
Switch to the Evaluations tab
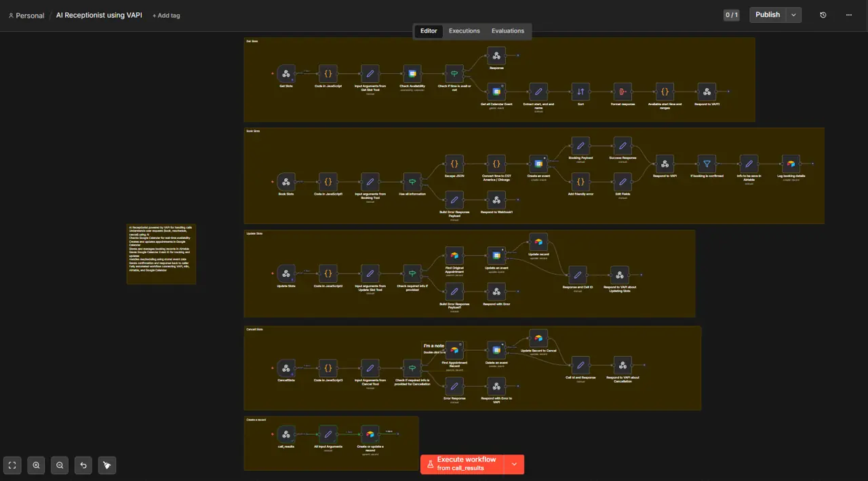pyautogui.click(x=508, y=31)
